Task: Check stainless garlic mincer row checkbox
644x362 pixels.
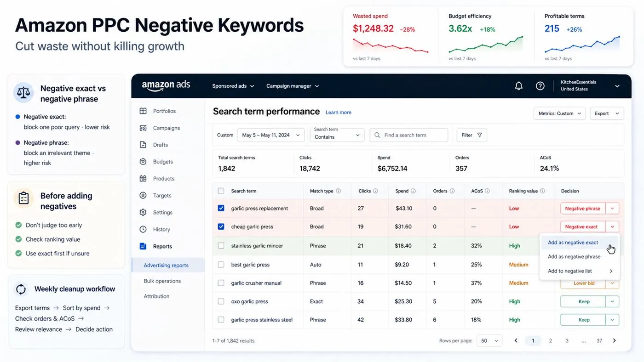Action: [x=221, y=246]
